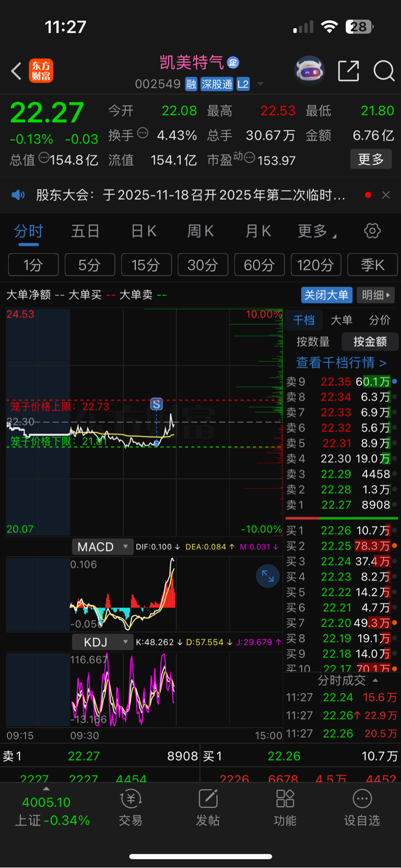
Task: Switch to the 大单 tab
Action: pyautogui.click(x=341, y=320)
